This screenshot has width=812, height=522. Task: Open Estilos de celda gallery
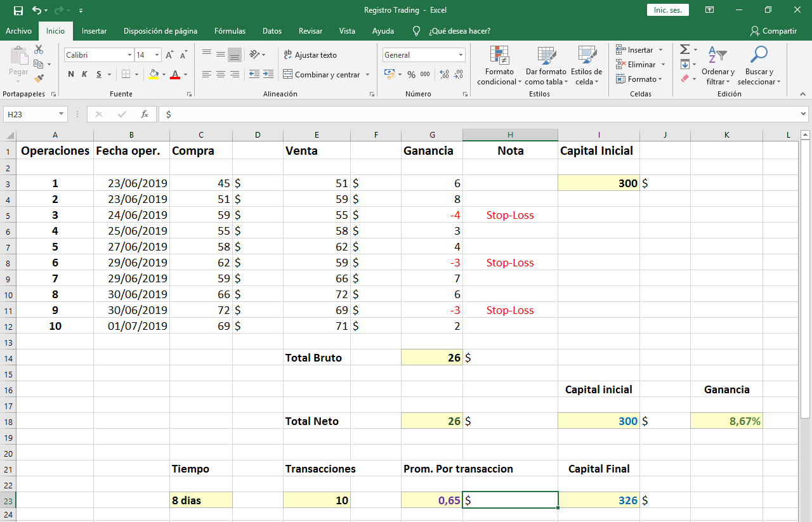point(587,65)
